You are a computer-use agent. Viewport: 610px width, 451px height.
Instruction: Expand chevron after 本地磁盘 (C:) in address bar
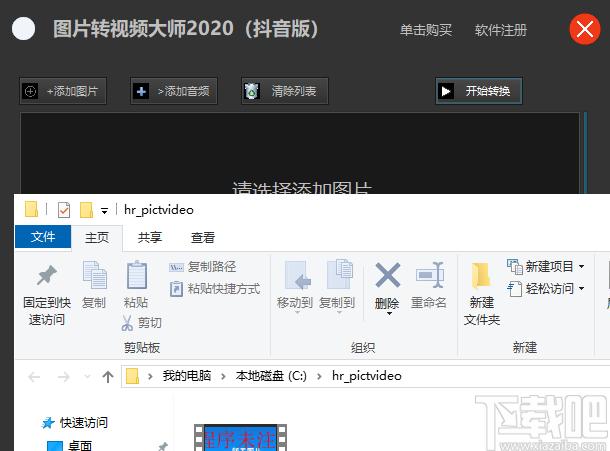pyautogui.click(x=319, y=377)
